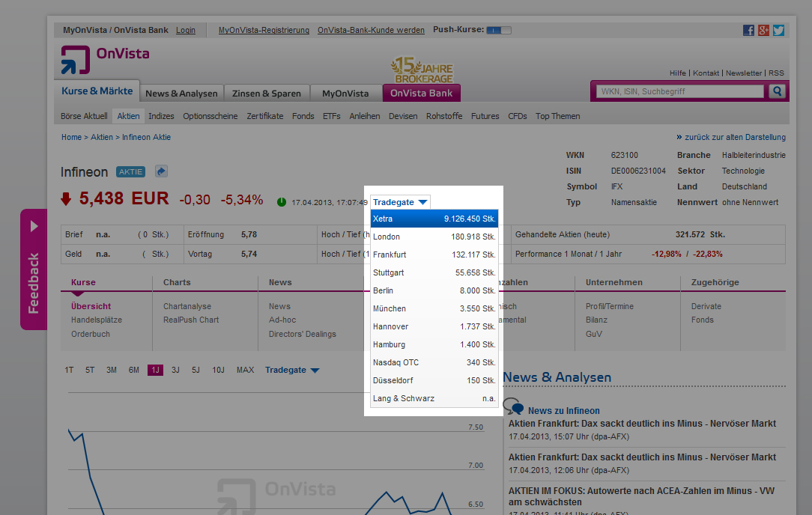Click the Newsletter link
The width and height of the screenshot is (812, 515).
(x=744, y=73)
